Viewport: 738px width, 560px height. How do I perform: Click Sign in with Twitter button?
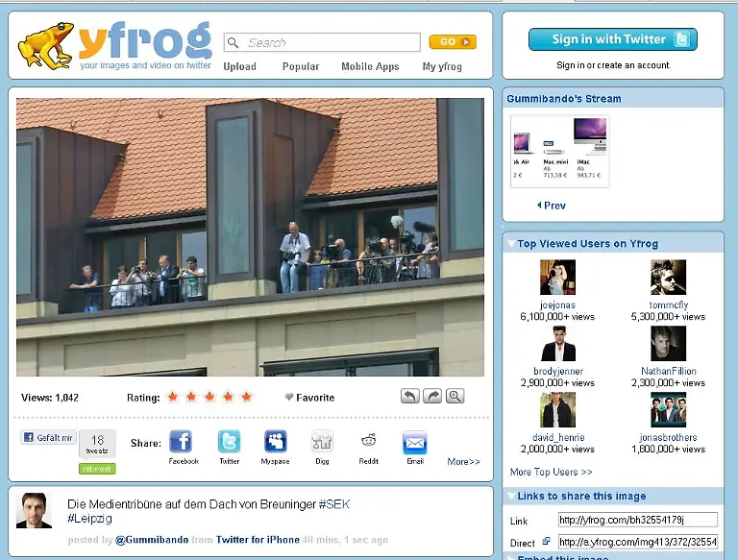pos(613,39)
